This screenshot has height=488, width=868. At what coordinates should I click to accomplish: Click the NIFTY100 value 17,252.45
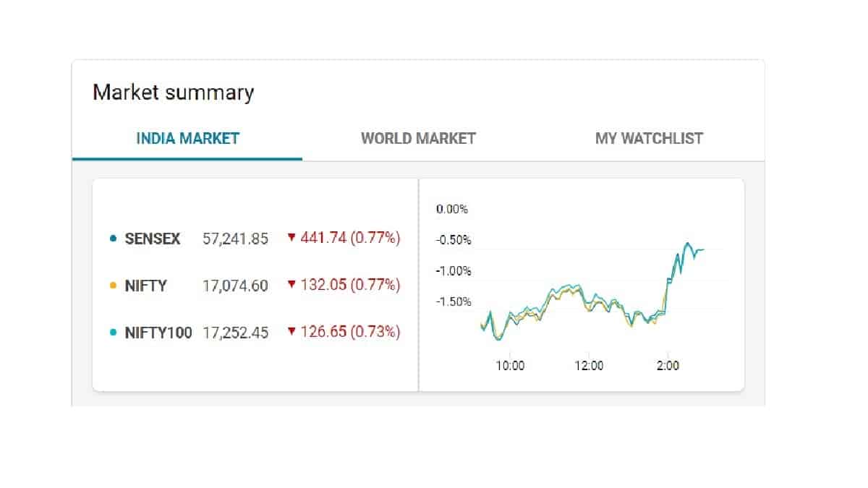[x=235, y=333]
